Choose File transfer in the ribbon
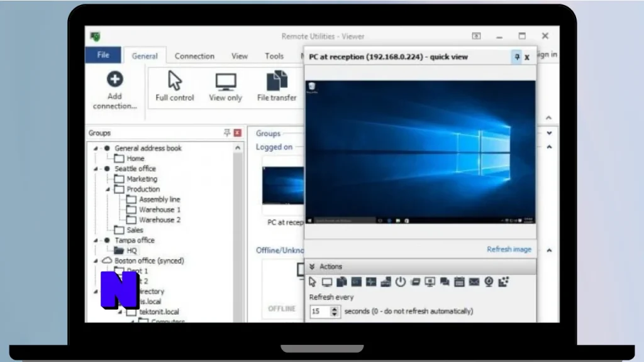 pyautogui.click(x=277, y=86)
